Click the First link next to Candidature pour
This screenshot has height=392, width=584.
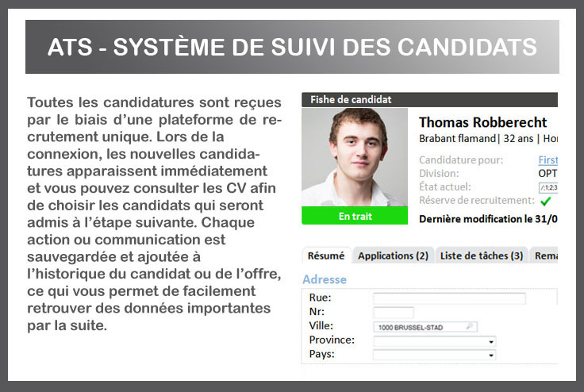[547, 159]
